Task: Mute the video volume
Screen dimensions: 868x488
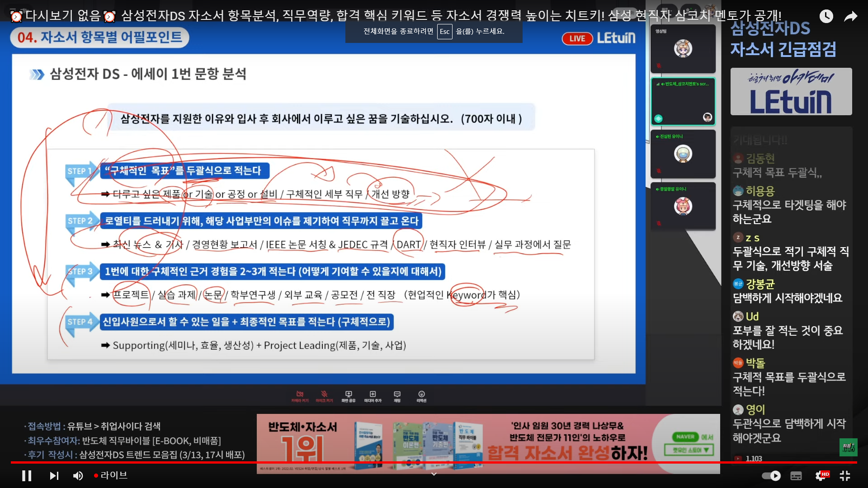Action: pos(78,475)
